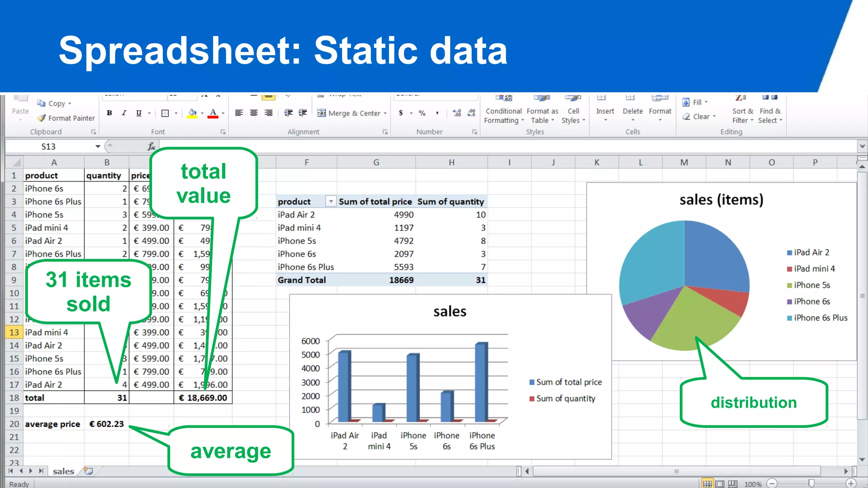Screen dimensions: 868x488
Task: Open Font dialog launcher
Action: point(223,132)
